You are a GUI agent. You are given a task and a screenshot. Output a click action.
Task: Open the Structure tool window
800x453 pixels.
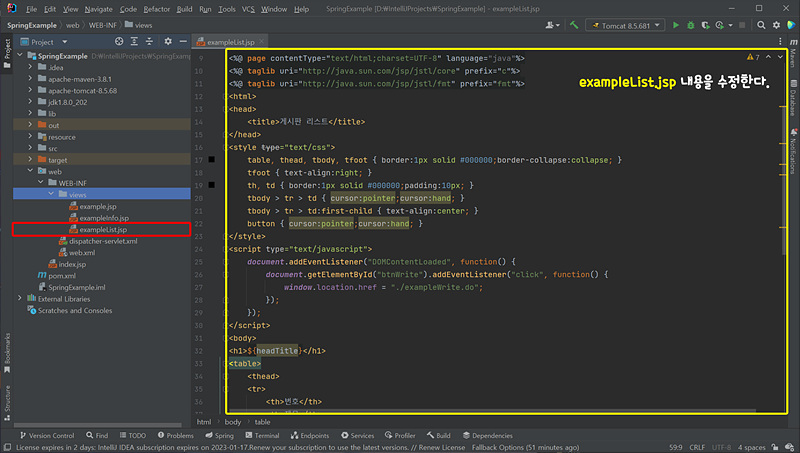pos(7,403)
